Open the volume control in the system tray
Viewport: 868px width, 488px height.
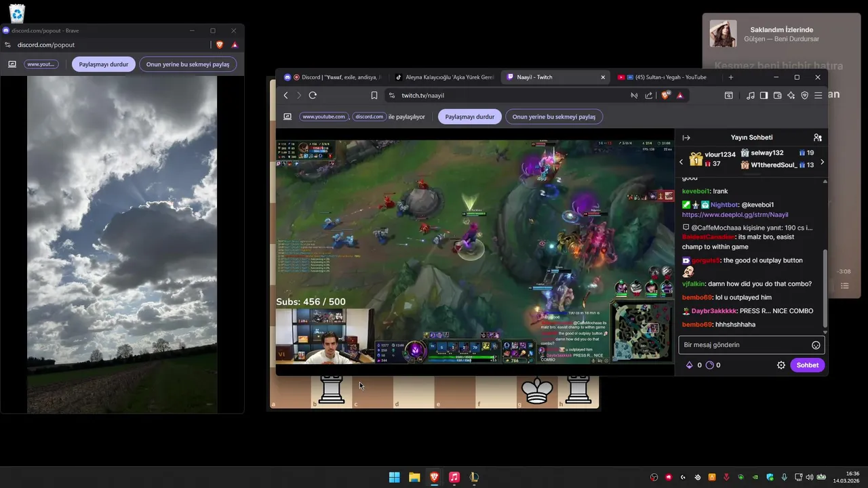point(810,477)
